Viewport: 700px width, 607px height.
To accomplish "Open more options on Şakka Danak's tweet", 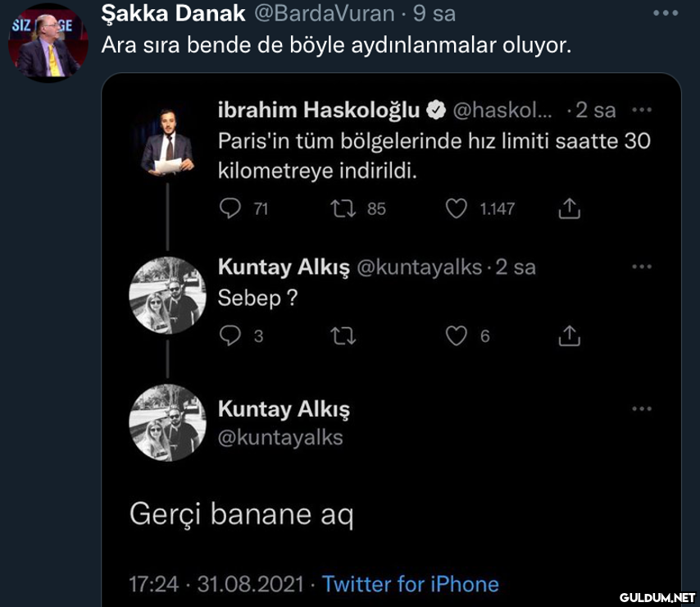I will [665, 13].
